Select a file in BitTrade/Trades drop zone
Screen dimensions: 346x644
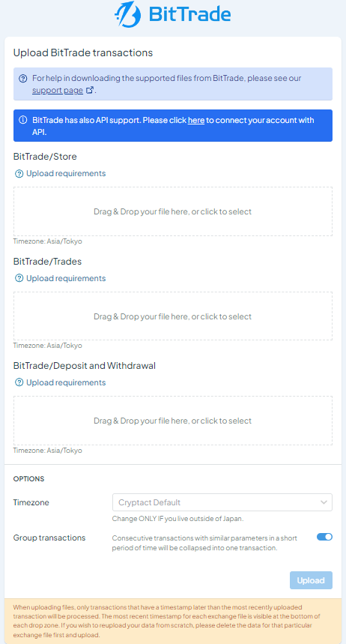click(x=173, y=316)
